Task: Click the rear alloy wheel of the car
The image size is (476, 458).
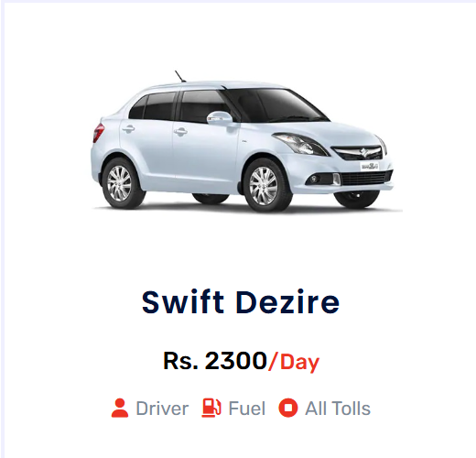Action: (x=120, y=183)
